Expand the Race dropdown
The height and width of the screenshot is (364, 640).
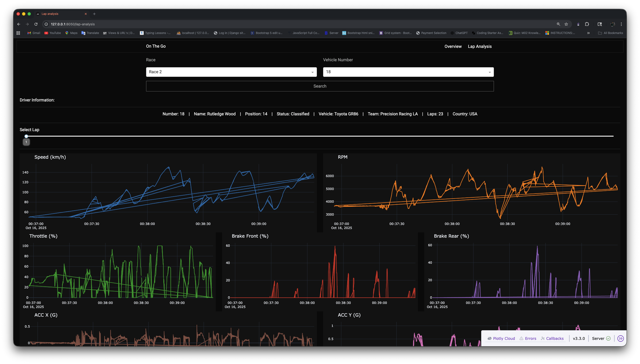tap(231, 72)
